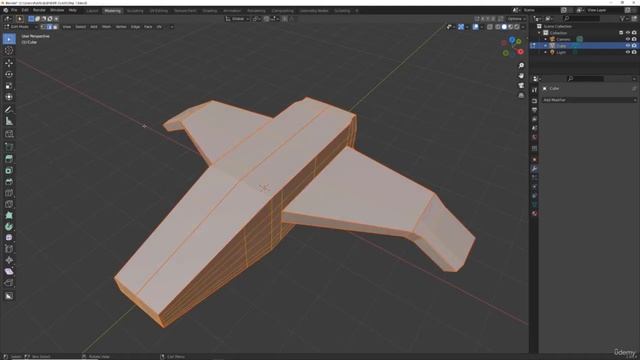Disable Cube in renders camera icon

tap(634, 46)
